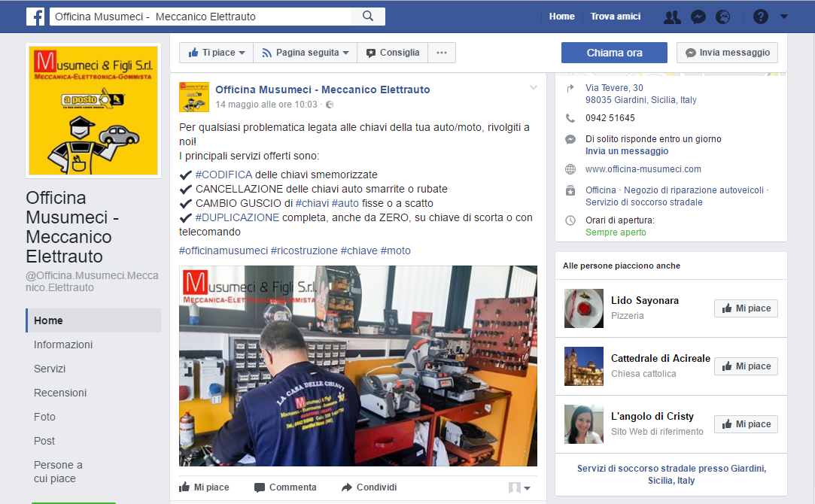Screen dimensions: 815x504
Task: Click the #moto hashtag
Action: tap(396, 250)
